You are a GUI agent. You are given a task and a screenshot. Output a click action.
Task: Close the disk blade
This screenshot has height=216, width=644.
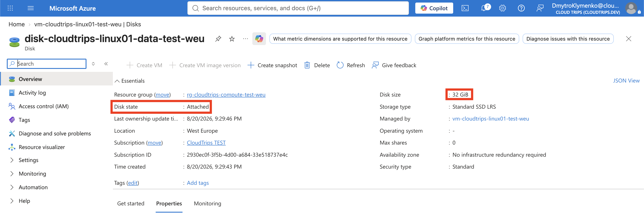click(628, 39)
